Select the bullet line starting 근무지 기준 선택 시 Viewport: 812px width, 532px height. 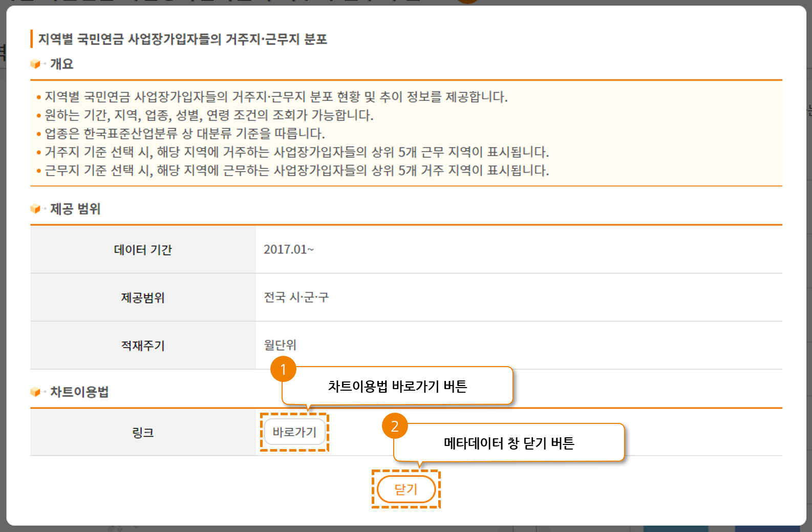(297, 171)
